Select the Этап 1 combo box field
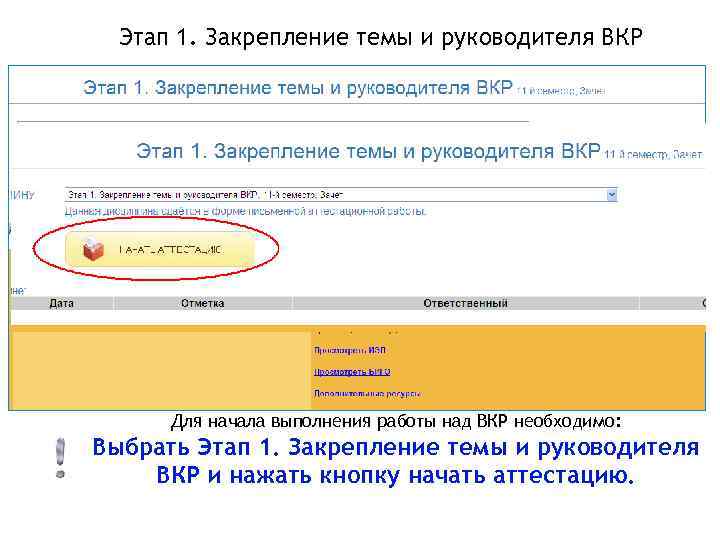 341,195
